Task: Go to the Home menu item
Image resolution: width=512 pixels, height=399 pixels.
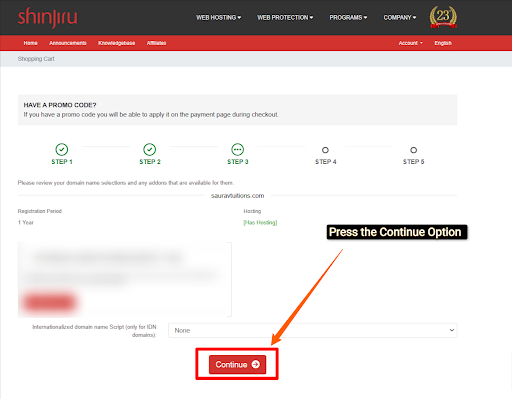Action: [x=30, y=43]
